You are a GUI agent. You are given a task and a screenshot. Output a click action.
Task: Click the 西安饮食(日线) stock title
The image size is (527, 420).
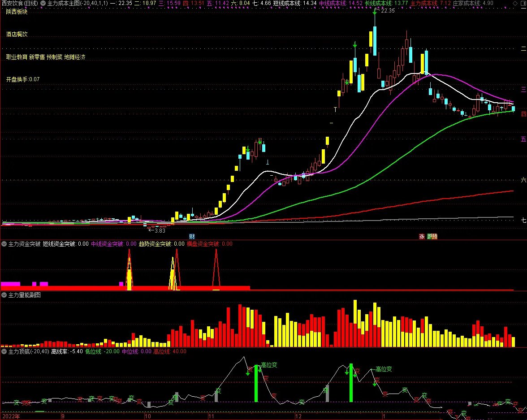pos(19,3)
